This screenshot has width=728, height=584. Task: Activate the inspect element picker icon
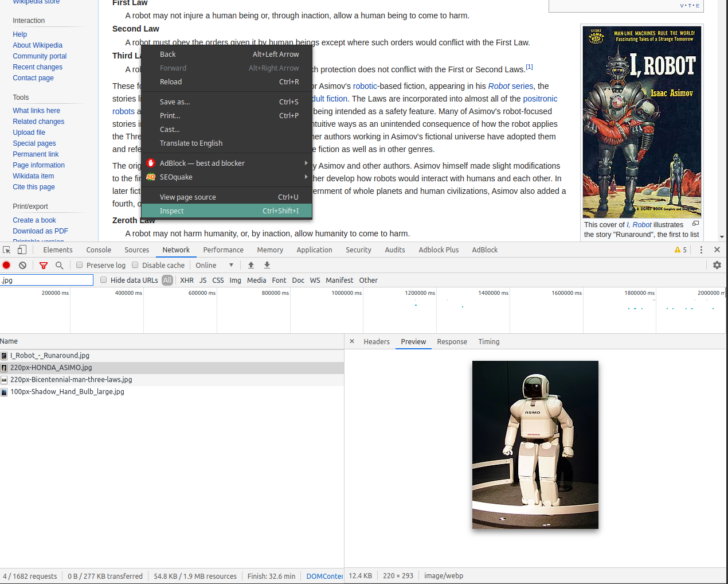(x=7, y=250)
